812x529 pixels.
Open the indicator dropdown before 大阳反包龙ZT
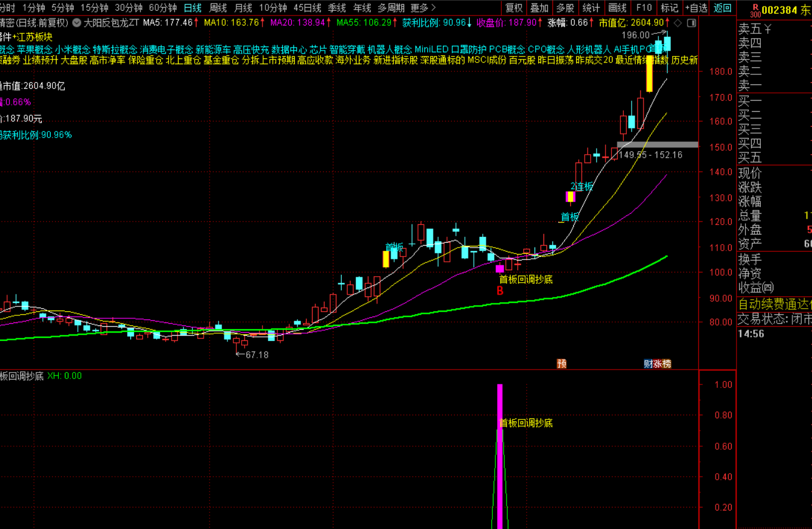(x=77, y=23)
